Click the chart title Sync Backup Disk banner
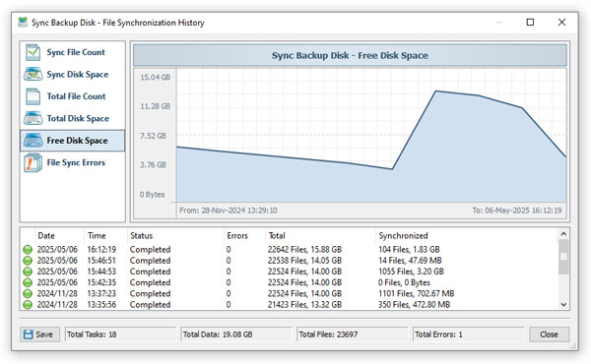The height and width of the screenshot is (364, 591). point(350,55)
